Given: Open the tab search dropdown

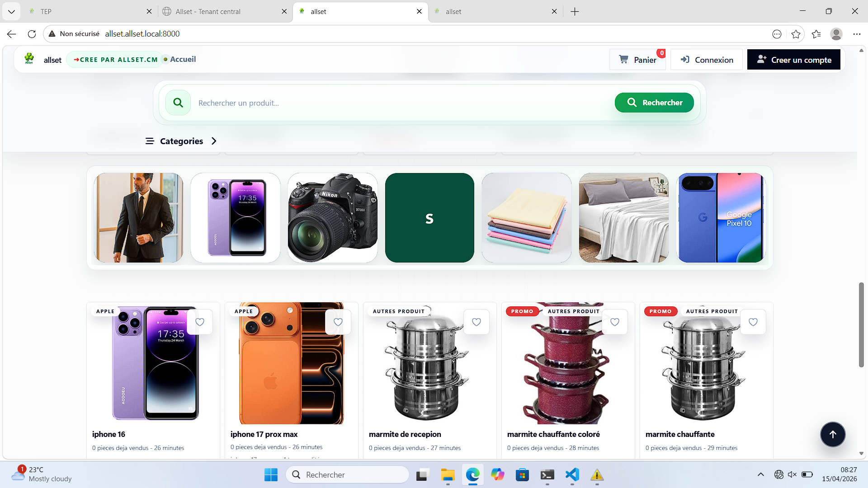Looking at the screenshot, I should 11,12.
